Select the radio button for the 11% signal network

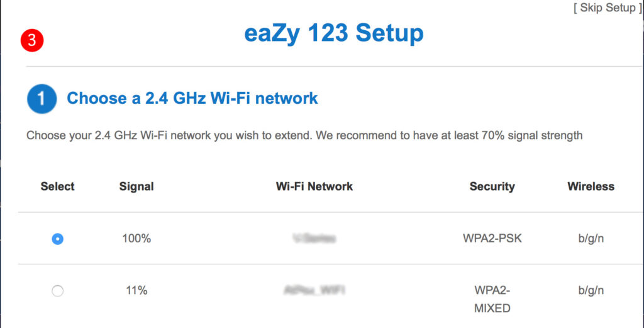(57, 291)
